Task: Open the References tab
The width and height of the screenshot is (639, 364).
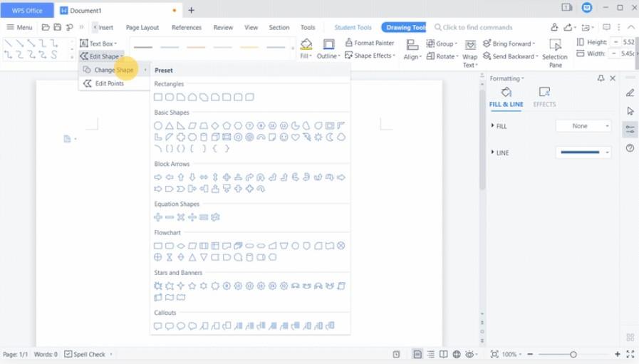Action: coord(187,27)
